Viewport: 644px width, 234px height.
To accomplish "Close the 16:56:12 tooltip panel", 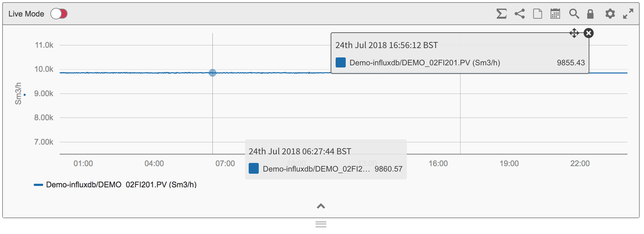I will click(x=589, y=33).
